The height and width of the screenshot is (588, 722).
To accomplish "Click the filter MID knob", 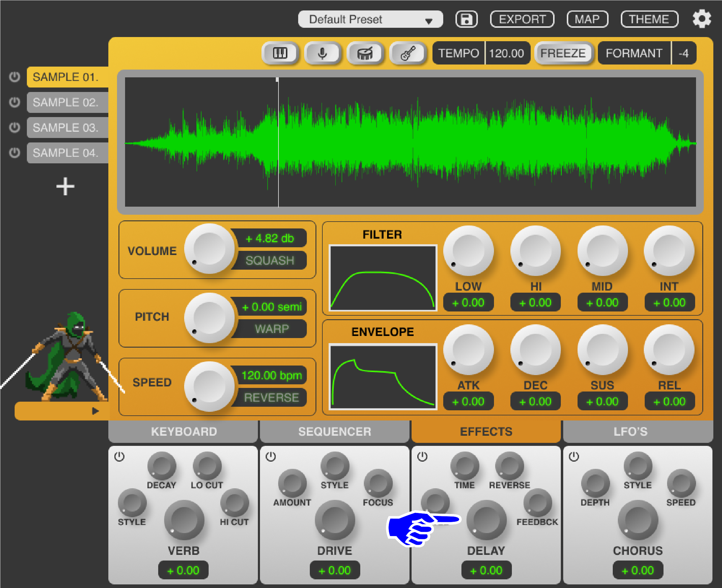I will [x=603, y=251].
